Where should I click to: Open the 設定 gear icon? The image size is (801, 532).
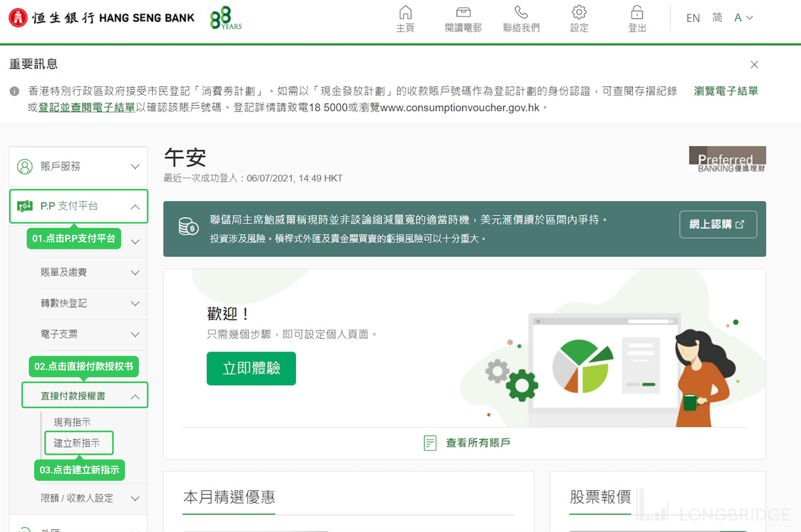click(x=579, y=13)
